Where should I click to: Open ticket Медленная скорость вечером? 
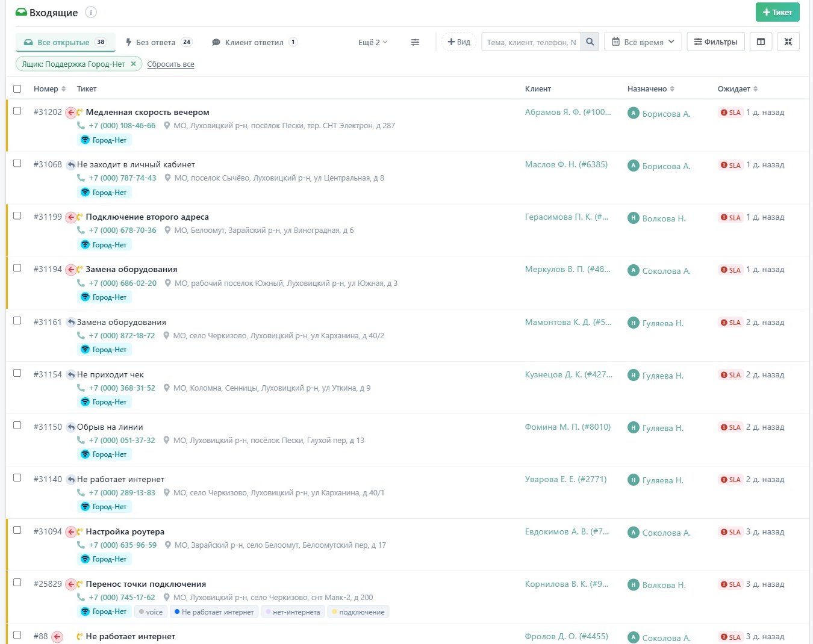148,112
